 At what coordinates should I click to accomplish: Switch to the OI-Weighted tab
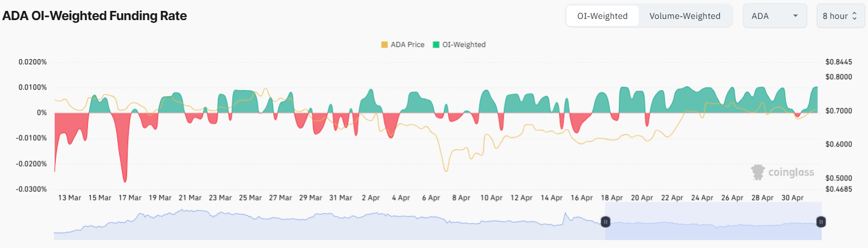tap(602, 16)
